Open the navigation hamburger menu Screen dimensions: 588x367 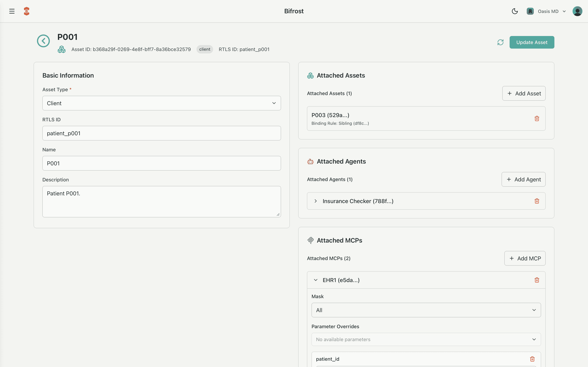[12, 11]
